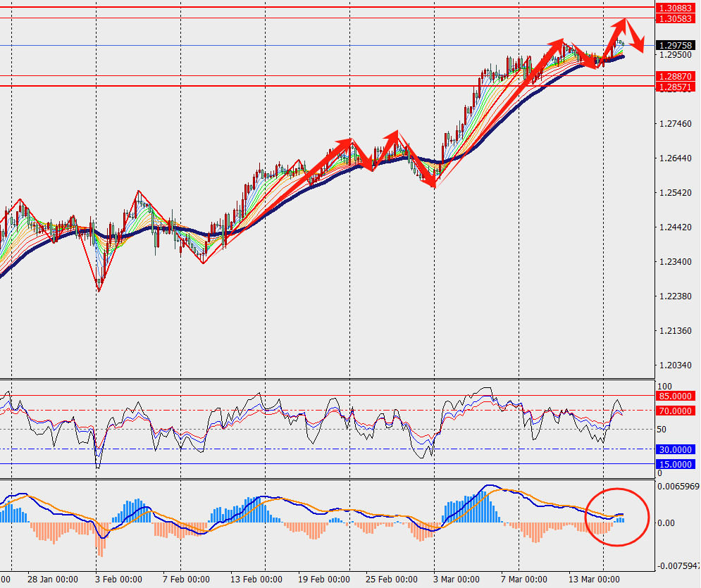The height and width of the screenshot is (588, 701).
Task: Click the 28 Jan 00:00 date label
Action: 54,580
